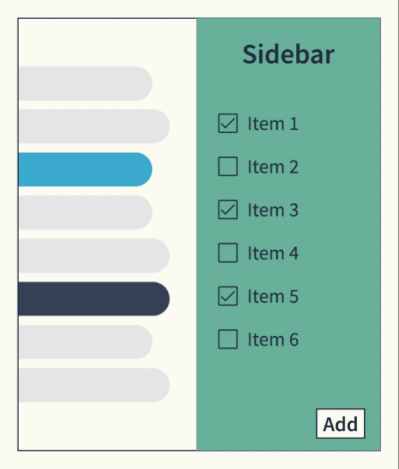This screenshot has width=399, height=469.
Task: Select the blue highlighted row
Action: pos(85,169)
